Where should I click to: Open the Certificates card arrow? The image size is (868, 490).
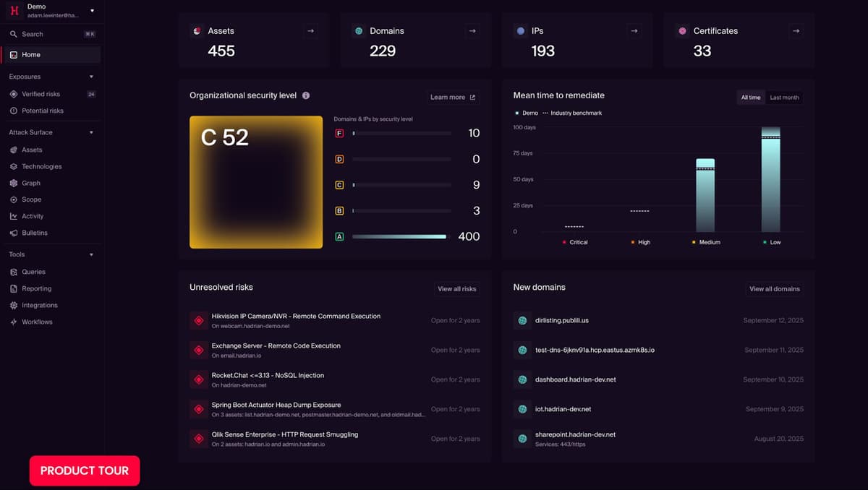796,31
